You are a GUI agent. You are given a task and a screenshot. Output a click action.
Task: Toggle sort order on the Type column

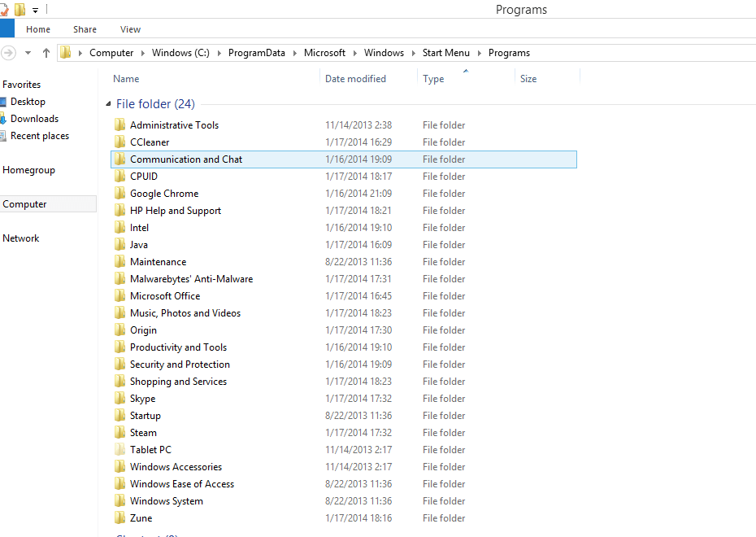(432, 78)
